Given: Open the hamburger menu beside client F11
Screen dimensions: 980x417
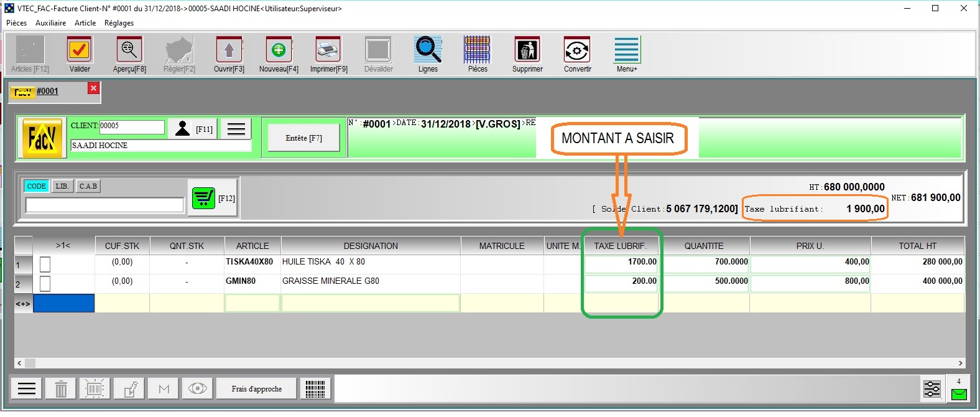Looking at the screenshot, I should (236, 129).
